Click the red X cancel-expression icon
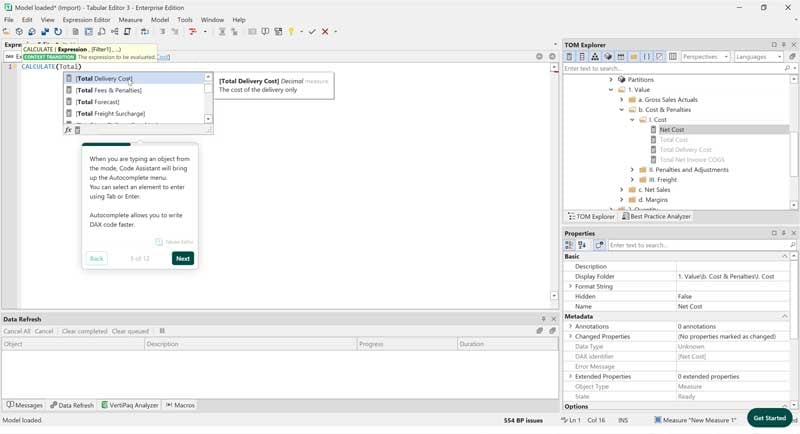This screenshot has width=800, height=434. (x=324, y=32)
